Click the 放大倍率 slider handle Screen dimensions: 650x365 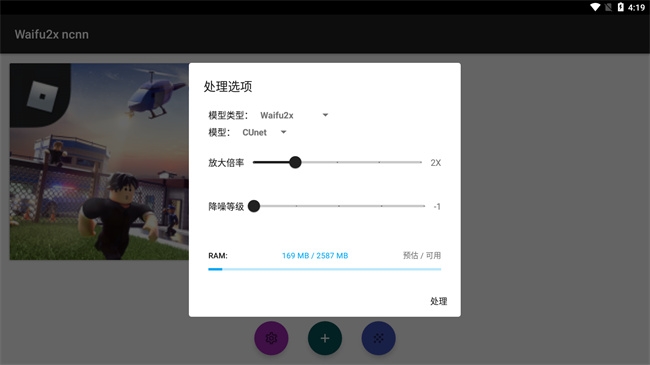pos(295,162)
